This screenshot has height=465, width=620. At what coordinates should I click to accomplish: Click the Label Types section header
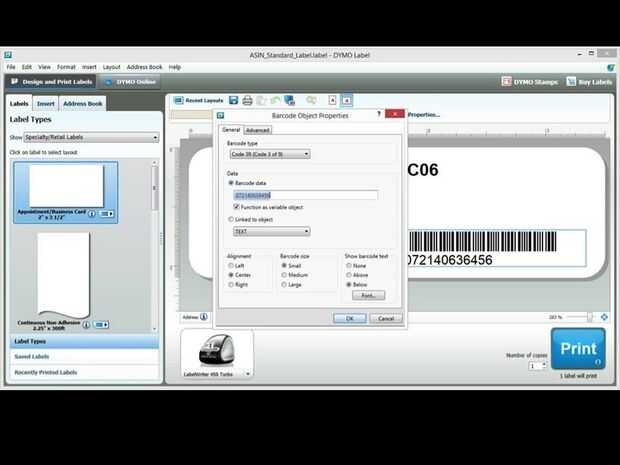tap(84, 341)
